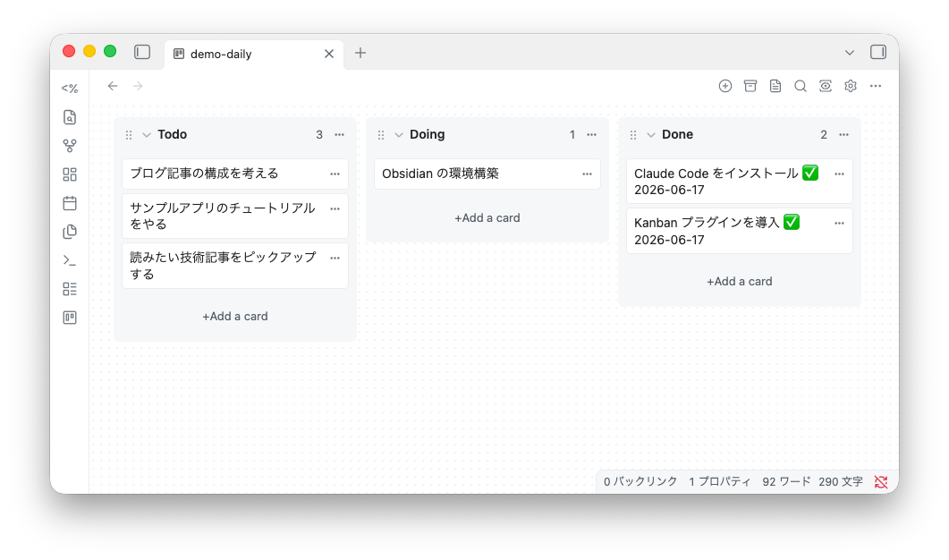Click the Done list title
This screenshot has height=560, width=949.
tap(677, 134)
